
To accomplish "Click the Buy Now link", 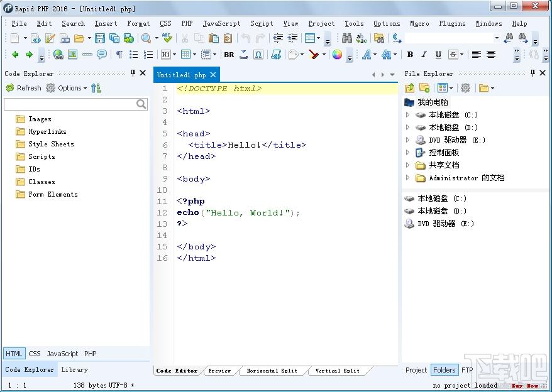I will [x=525, y=386].
